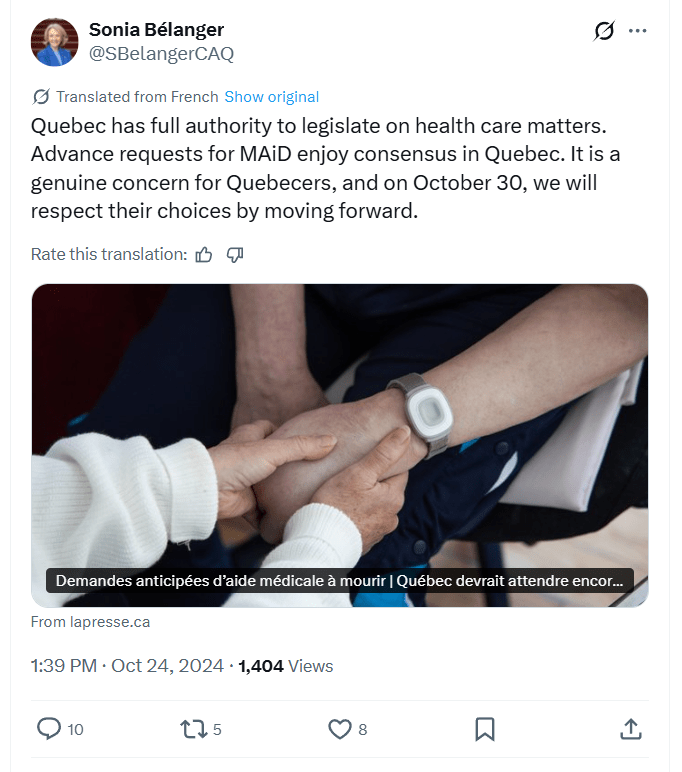
Task: Click the Demandes anticipées headline caption
Action: tap(340, 581)
